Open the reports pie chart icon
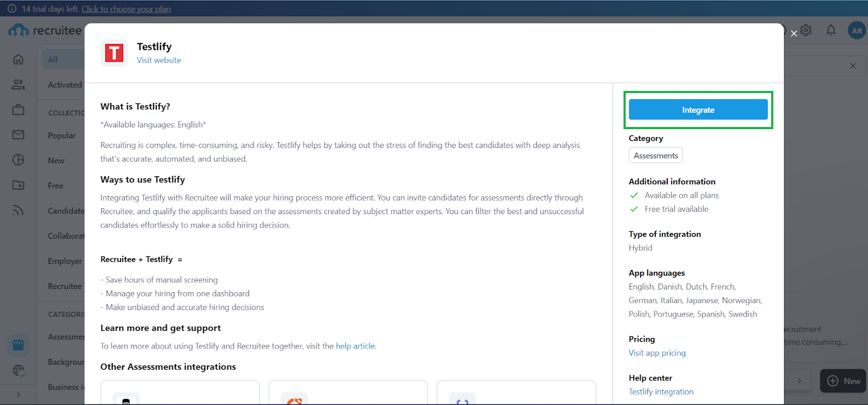This screenshot has width=868, height=405. pos(18,160)
